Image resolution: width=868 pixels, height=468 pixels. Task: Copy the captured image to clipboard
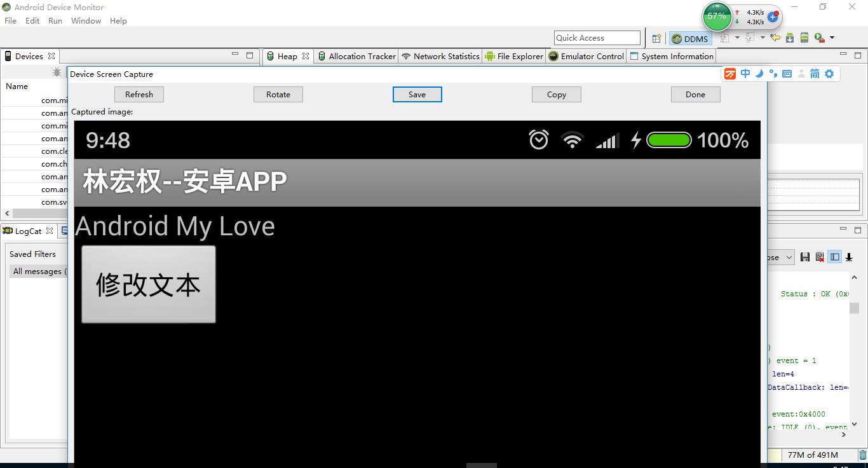click(557, 94)
